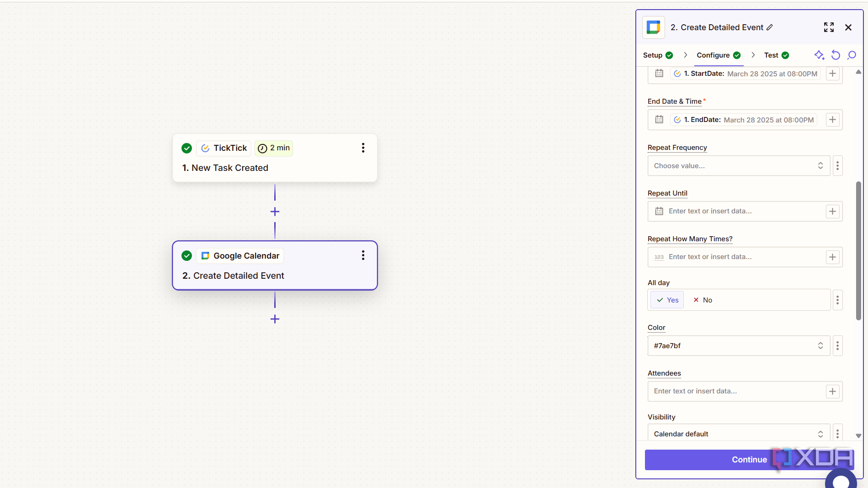Image resolution: width=868 pixels, height=488 pixels.
Task: Insert data with plus in Attendees field
Action: (833, 391)
